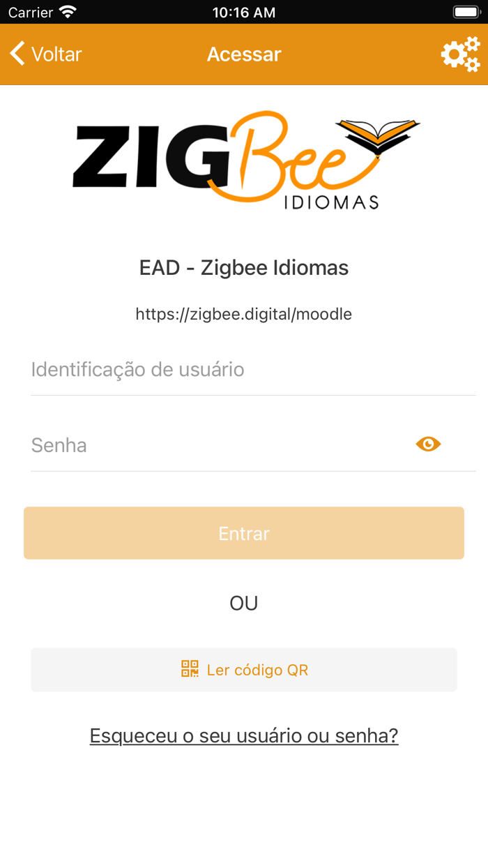Open 'Esqueceu o seu usuário ou senha?' link
Image resolution: width=488 pixels, height=868 pixels.
[x=243, y=735]
